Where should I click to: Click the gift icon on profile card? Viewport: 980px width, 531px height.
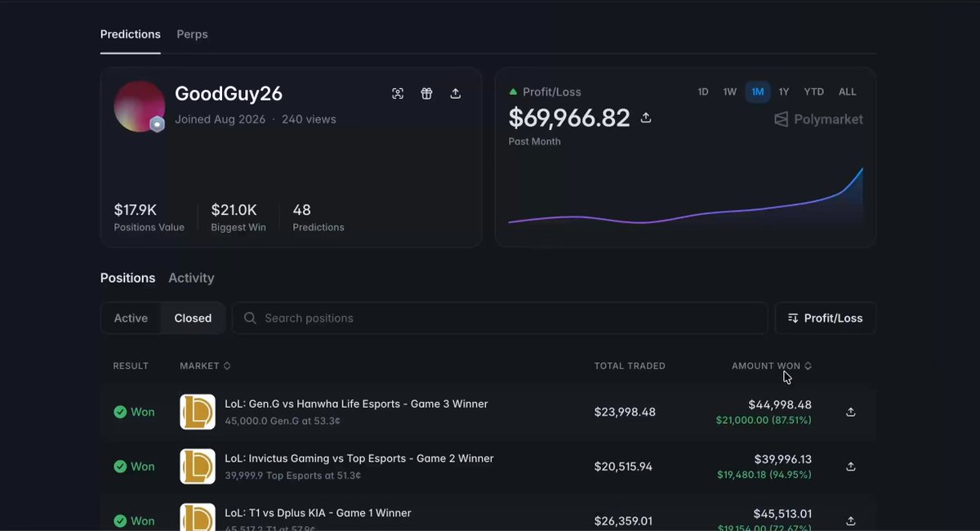click(x=426, y=93)
